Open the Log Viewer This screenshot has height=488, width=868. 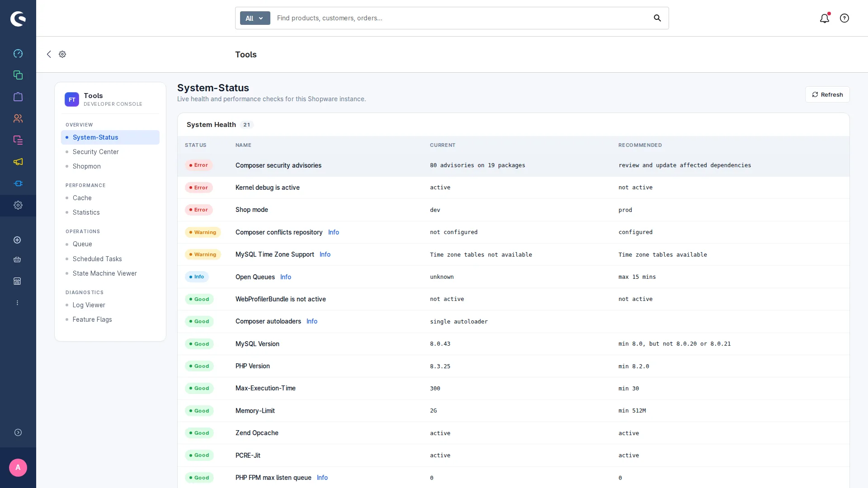pyautogui.click(x=110, y=305)
